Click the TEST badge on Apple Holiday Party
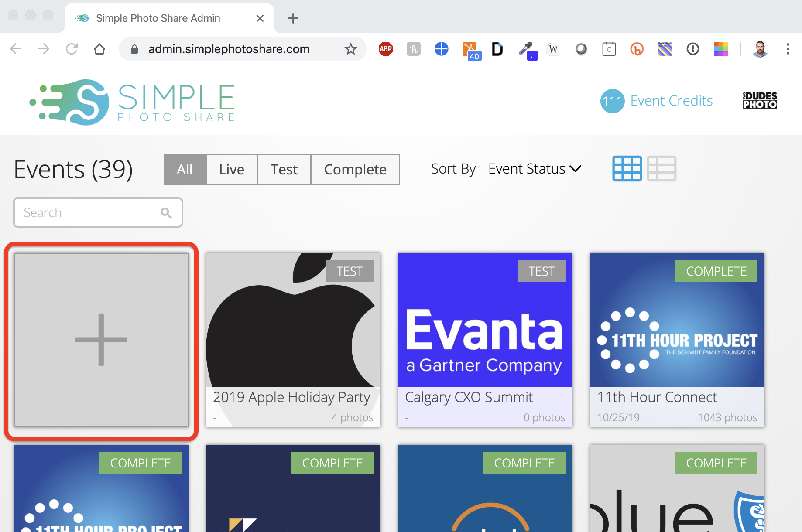 point(350,271)
